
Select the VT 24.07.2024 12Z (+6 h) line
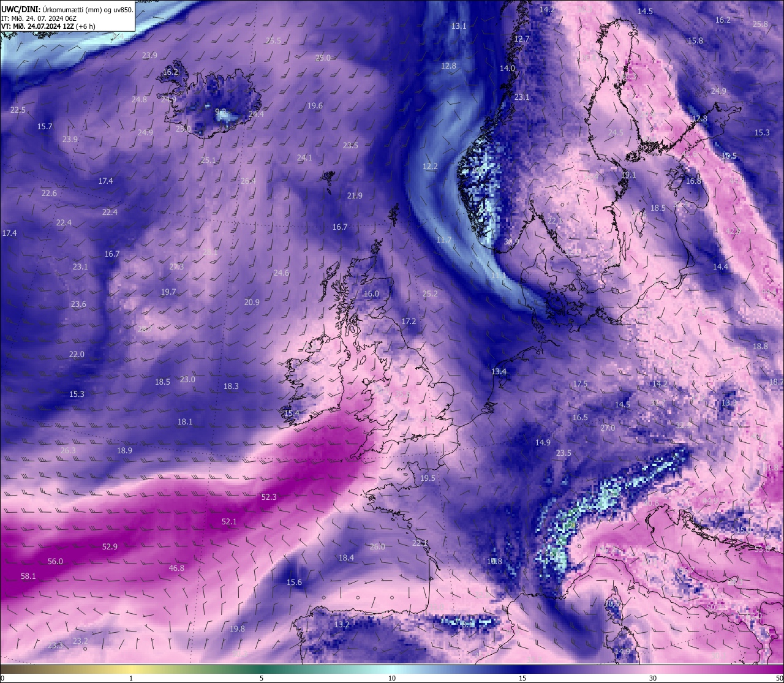[x=48, y=26]
